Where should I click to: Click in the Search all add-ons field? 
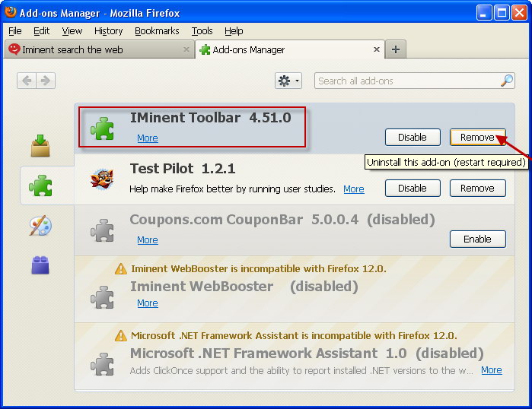point(415,81)
